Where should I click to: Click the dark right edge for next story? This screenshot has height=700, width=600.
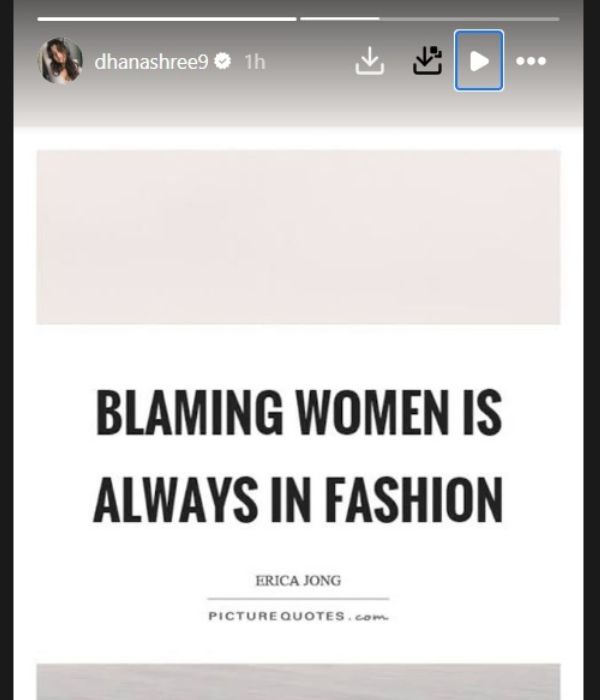point(592,350)
